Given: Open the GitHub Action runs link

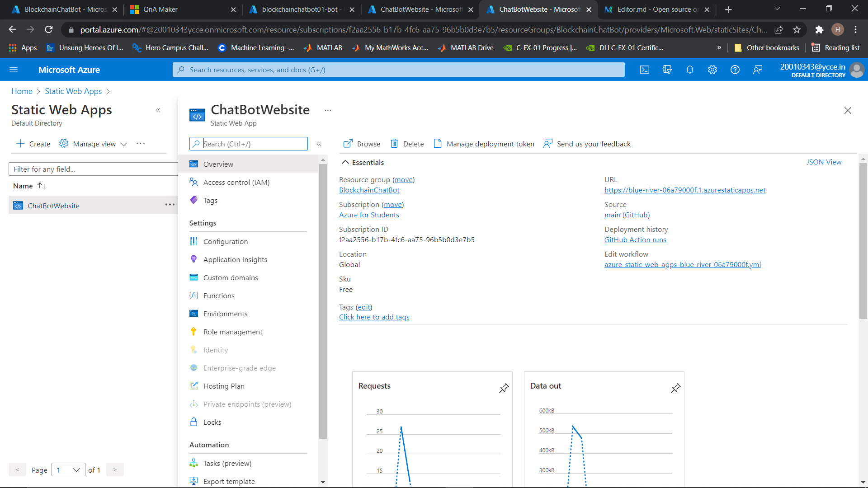Looking at the screenshot, I should coord(635,240).
